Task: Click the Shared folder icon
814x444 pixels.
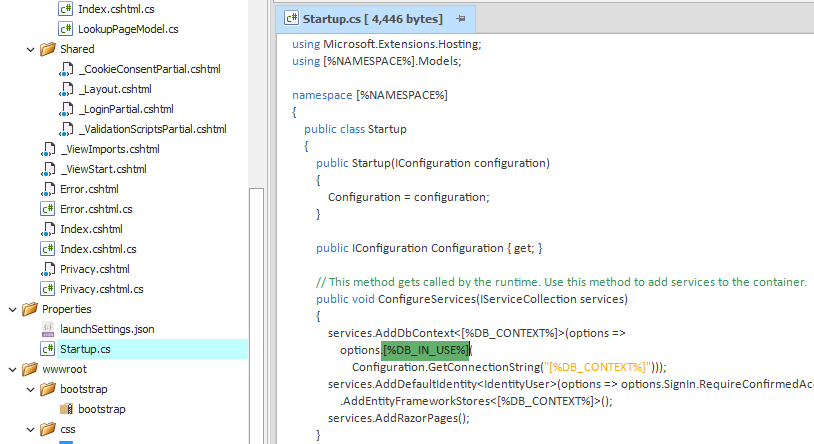Action: click(47, 49)
